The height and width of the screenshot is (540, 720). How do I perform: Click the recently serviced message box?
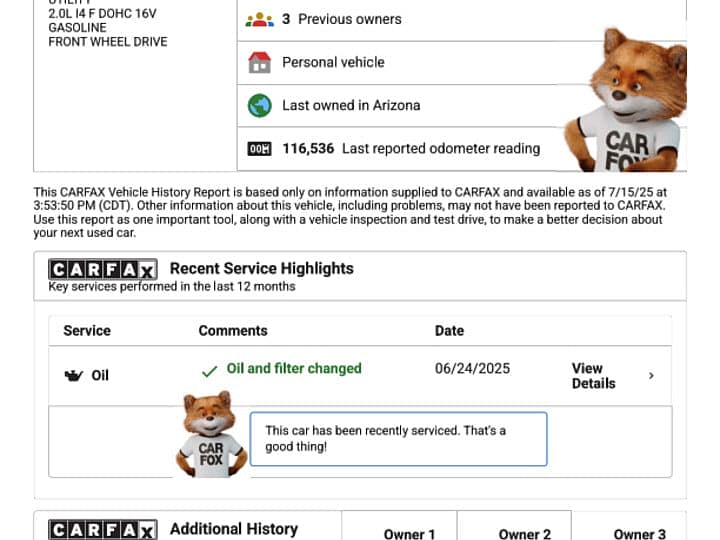tap(398, 439)
